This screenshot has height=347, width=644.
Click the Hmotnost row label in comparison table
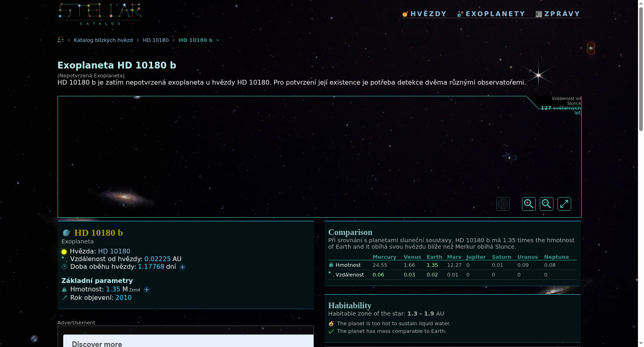(x=348, y=265)
